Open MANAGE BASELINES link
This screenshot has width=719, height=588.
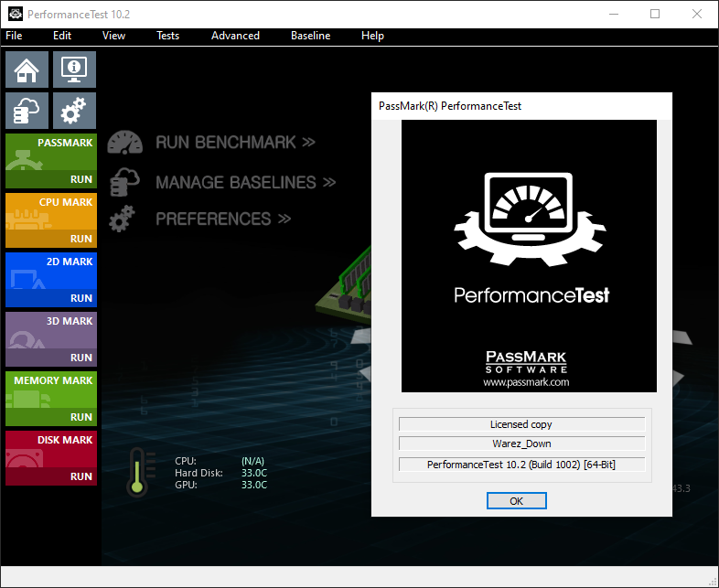tap(246, 182)
